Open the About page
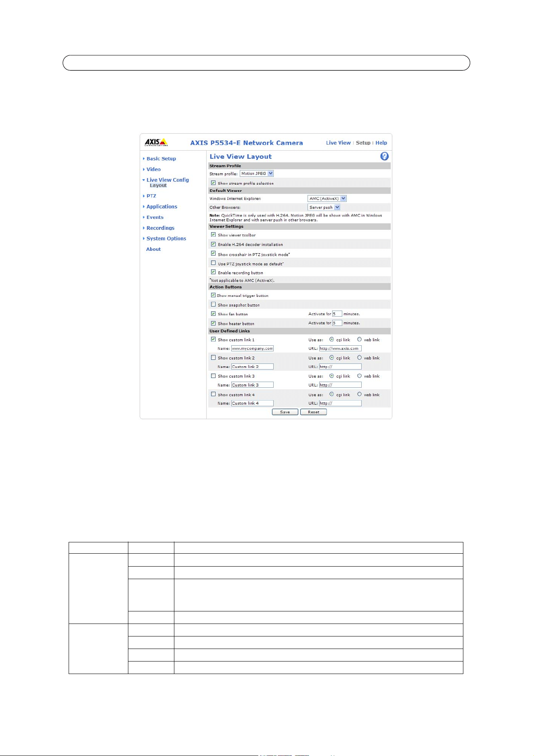The image size is (534, 756). pyautogui.click(x=153, y=249)
